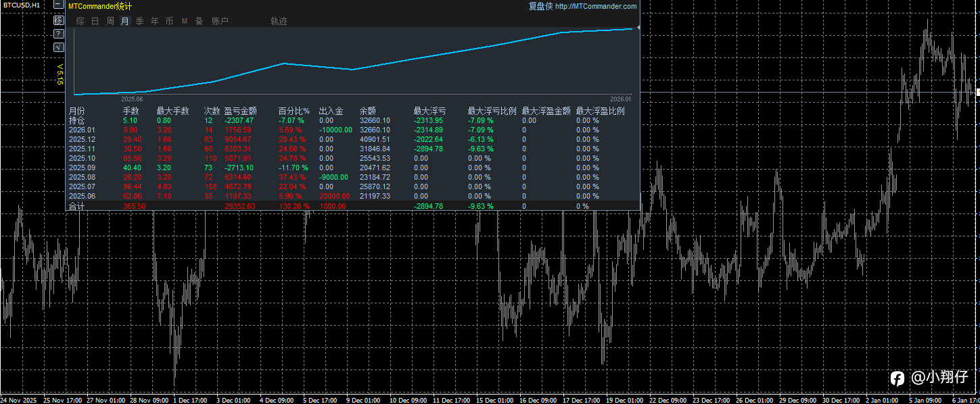This screenshot has height=404, width=980.
Task: Switch to the 季 quarterly tab
Action: click(139, 21)
